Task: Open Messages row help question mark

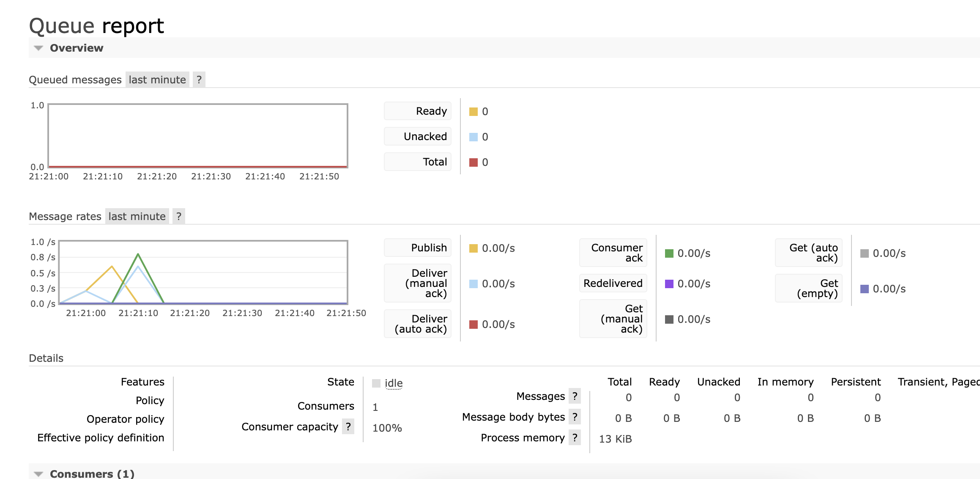Action: (x=575, y=396)
